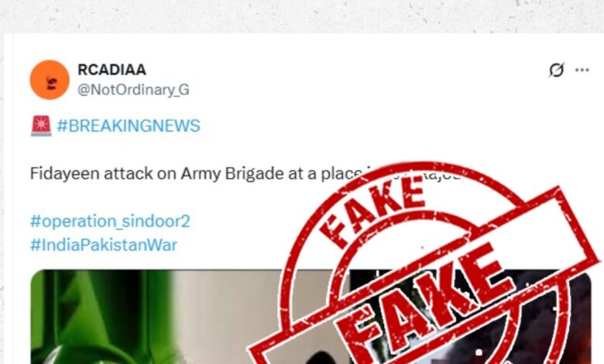
Task: Open the #IndiaPakistanWar hashtag
Action: click(104, 245)
